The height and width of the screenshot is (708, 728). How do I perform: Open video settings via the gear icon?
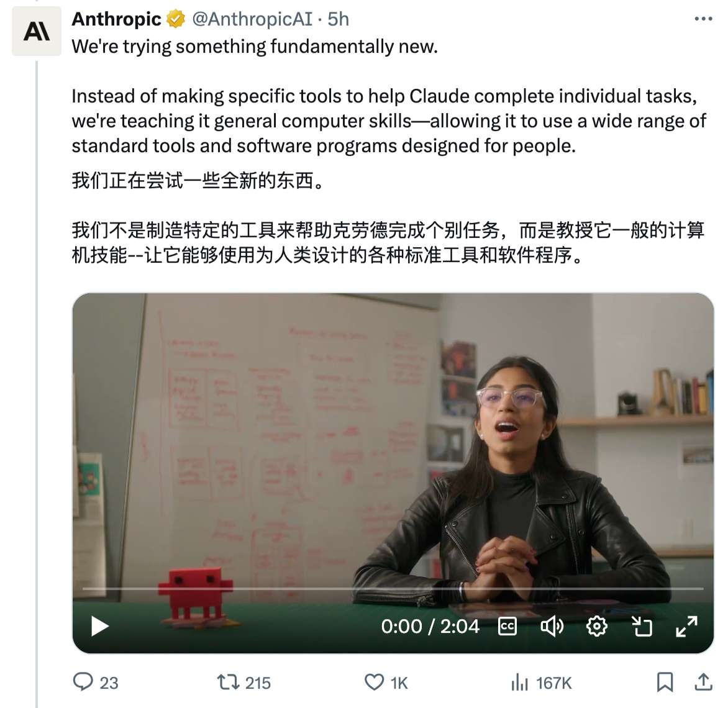(x=596, y=626)
